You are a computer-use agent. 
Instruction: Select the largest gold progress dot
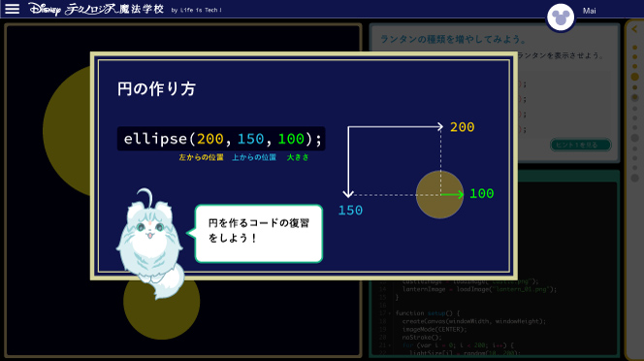634,77
